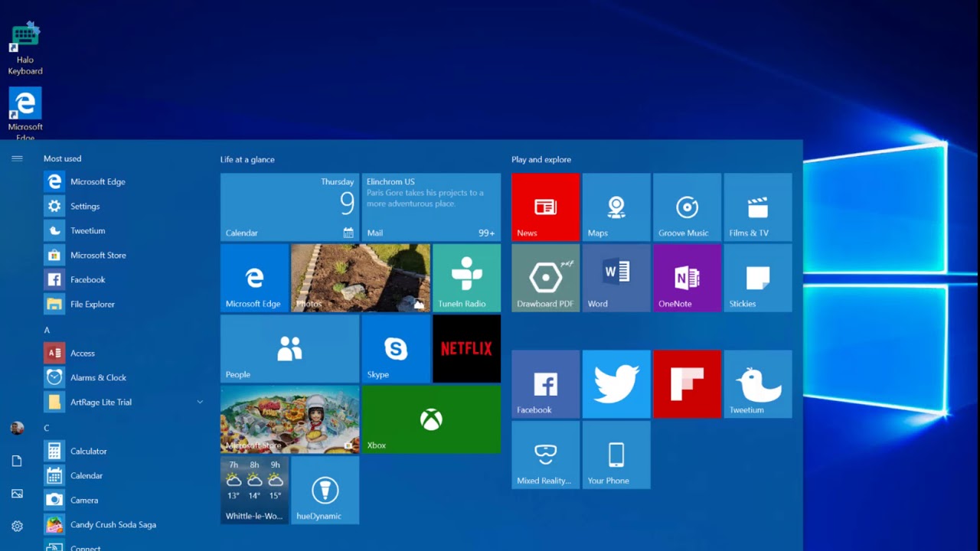Launch the hueDynamic tile
Screen dimensions: 980x551
point(325,490)
